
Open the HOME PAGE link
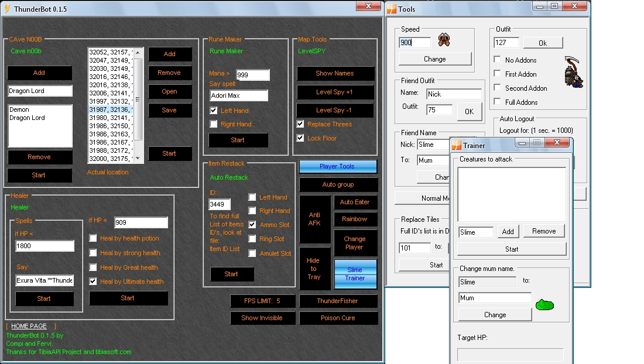[29, 326]
